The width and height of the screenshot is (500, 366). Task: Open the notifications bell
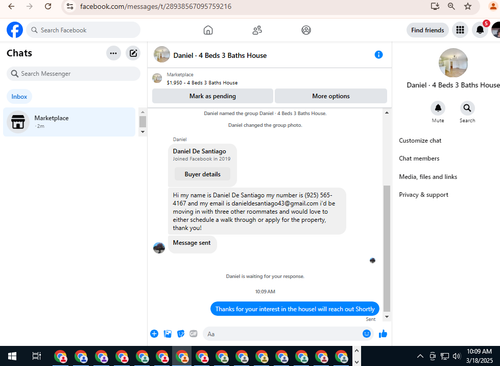(480, 30)
